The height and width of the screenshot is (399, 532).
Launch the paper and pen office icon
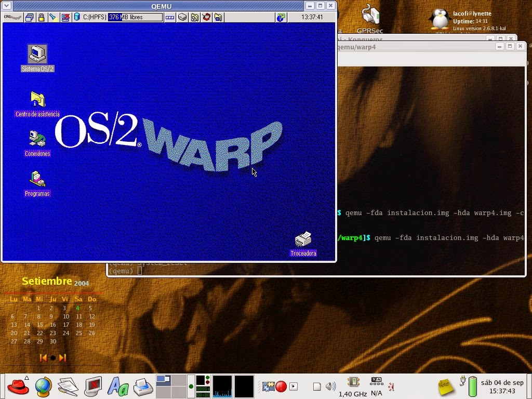click(x=68, y=387)
